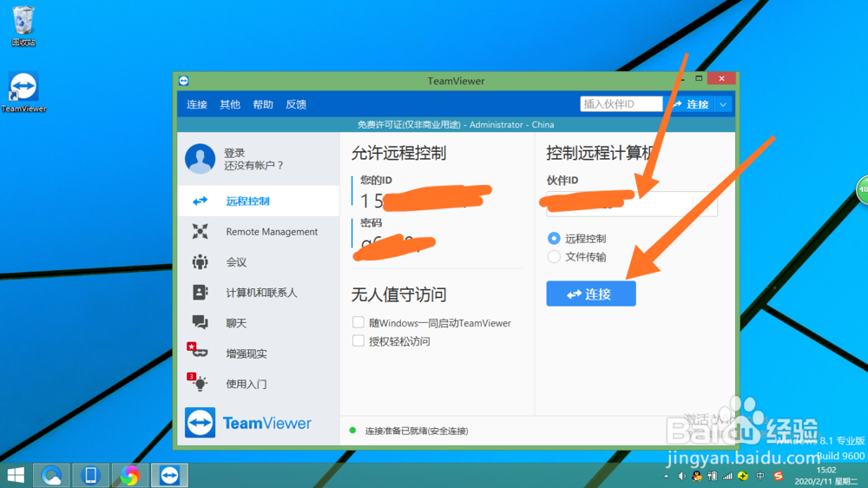Select the 文件传输 radio option

(554, 256)
